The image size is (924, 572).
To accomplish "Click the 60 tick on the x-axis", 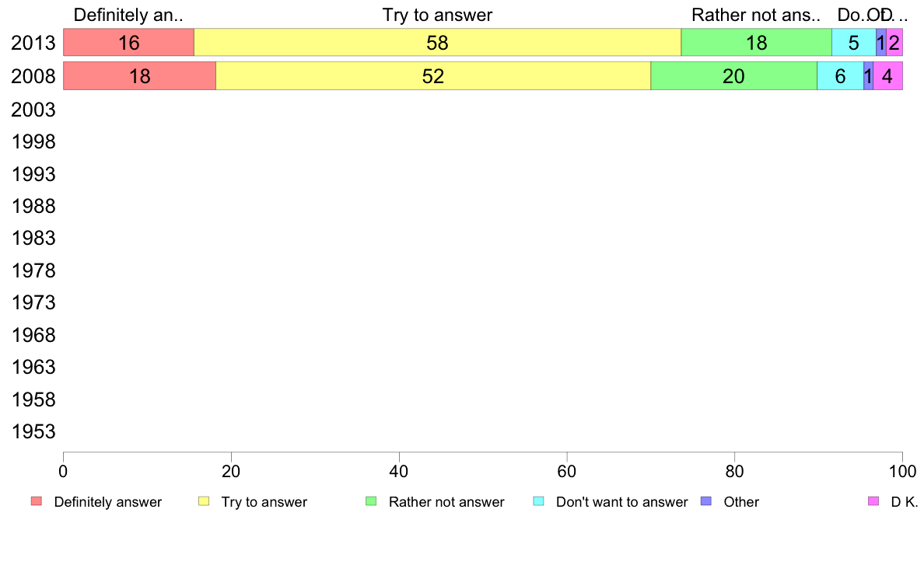I will click(567, 471).
